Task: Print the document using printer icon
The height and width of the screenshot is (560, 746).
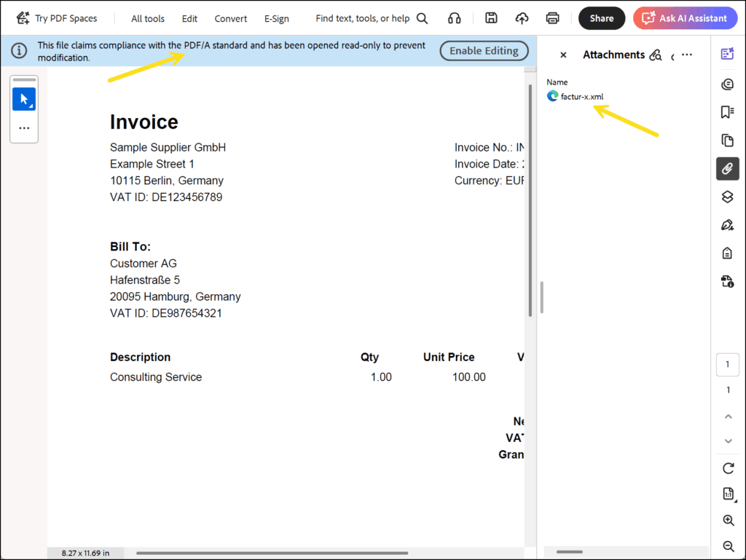Action: click(x=552, y=18)
